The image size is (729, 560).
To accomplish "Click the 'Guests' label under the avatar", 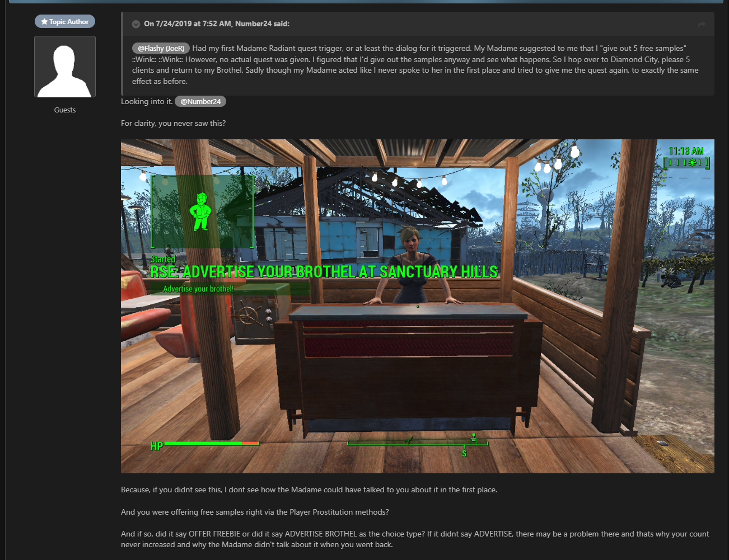I will [65, 110].
